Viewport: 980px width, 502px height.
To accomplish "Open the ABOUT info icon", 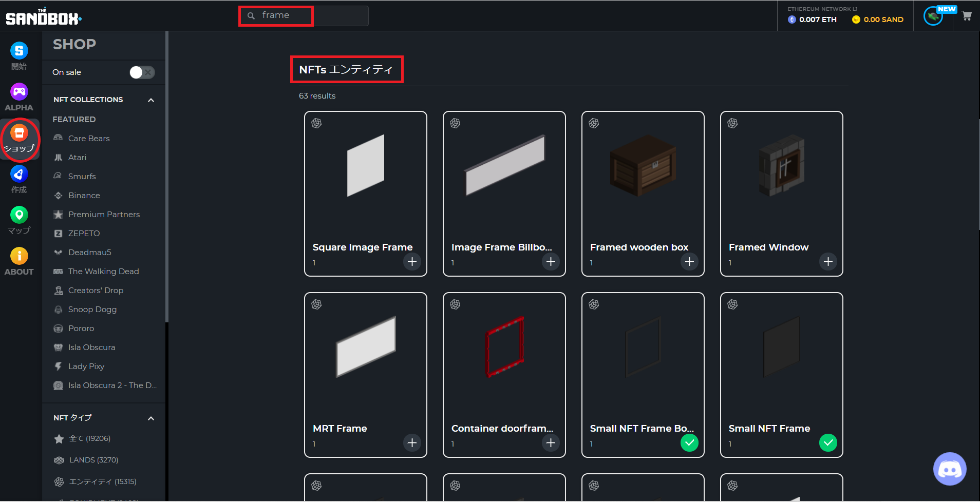I will tap(19, 256).
